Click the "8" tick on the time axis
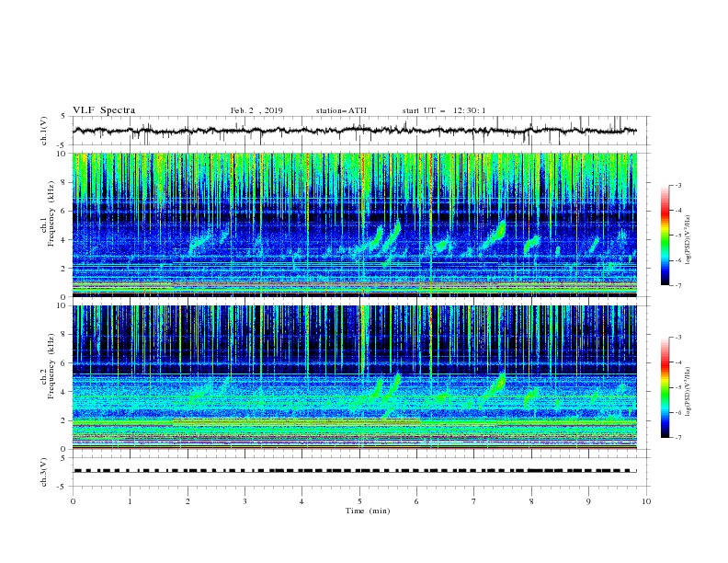The image size is (728, 563). click(x=531, y=501)
